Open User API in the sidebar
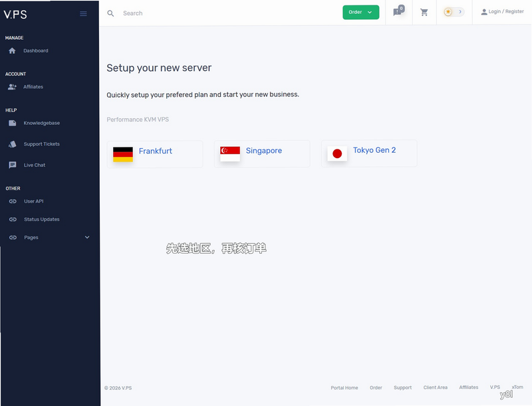Screen dimensions: 532x406 [34, 201]
